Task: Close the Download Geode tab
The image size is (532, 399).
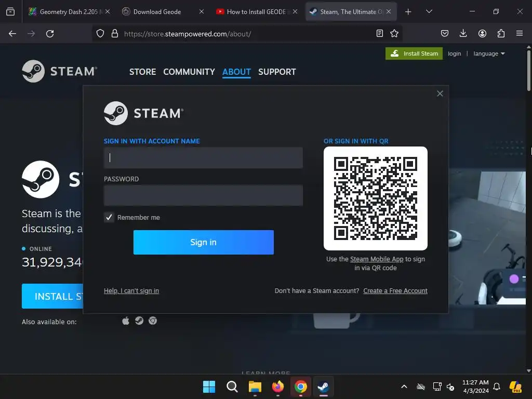Action: (202, 11)
